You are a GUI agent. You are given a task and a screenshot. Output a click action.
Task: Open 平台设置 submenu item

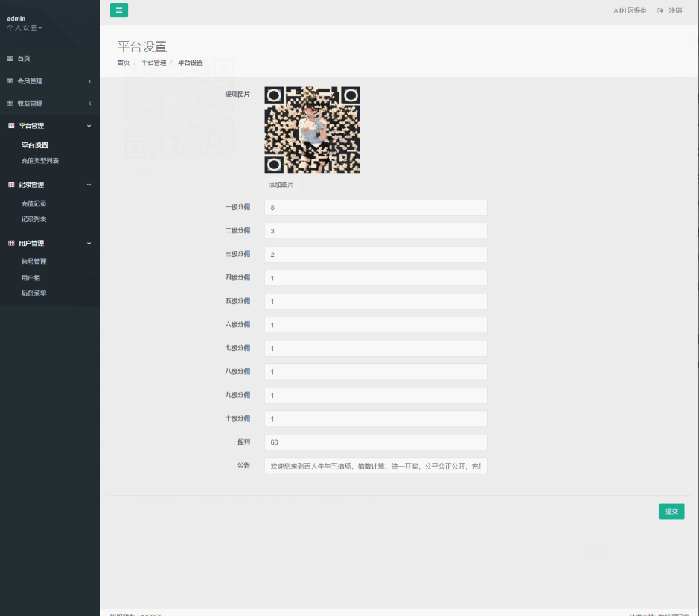point(35,145)
